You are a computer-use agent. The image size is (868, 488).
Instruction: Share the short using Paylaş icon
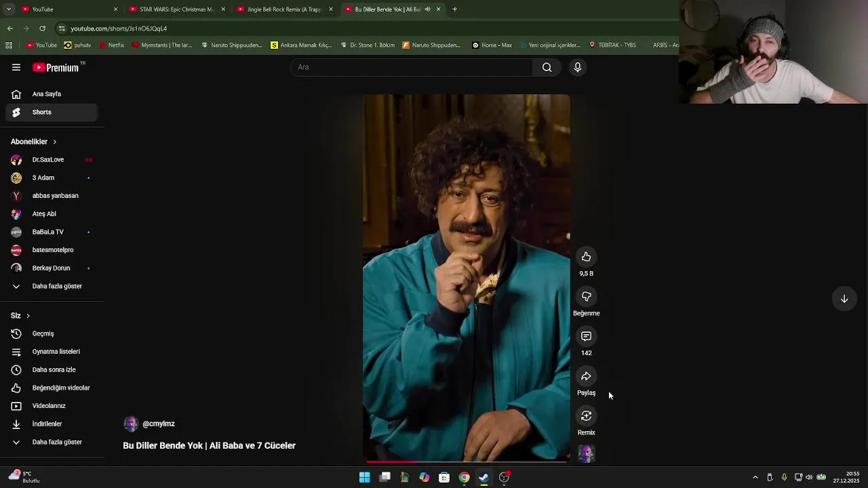pos(586,376)
